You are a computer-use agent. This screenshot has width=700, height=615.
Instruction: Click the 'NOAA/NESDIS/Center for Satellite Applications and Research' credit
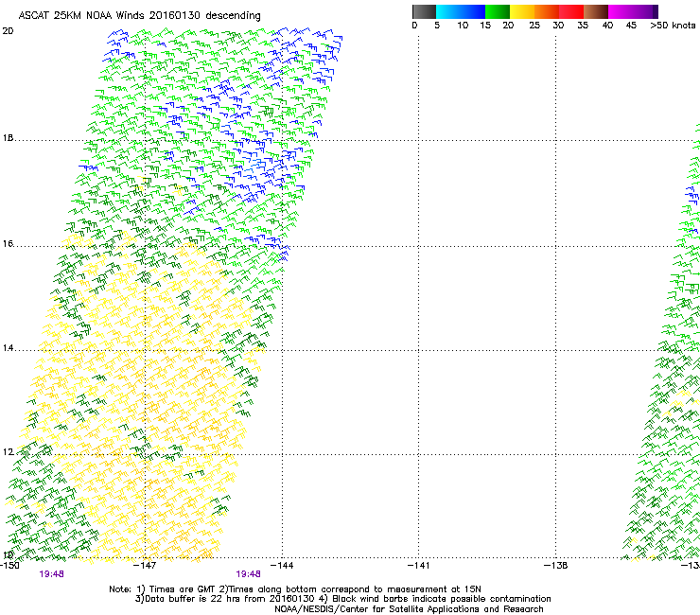tap(409, 609)
